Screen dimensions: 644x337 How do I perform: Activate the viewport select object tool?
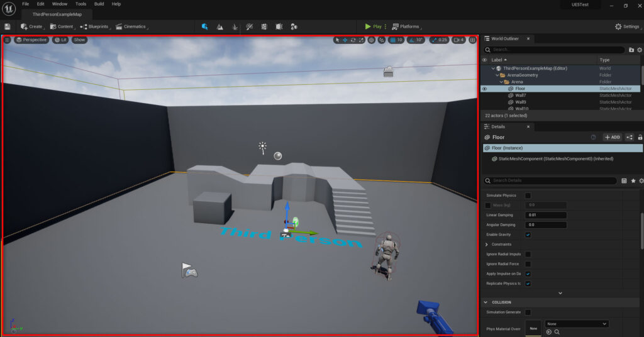337,40
